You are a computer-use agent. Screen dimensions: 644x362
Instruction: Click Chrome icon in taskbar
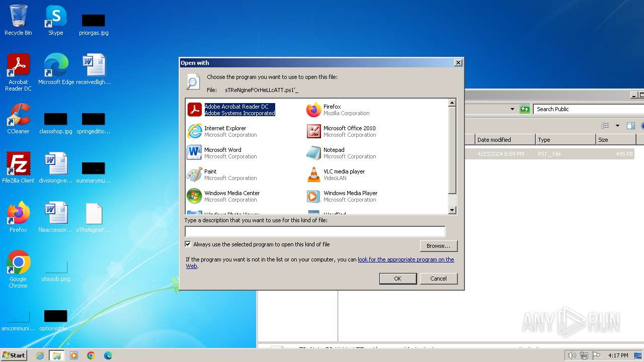click(x=91, y=355)
